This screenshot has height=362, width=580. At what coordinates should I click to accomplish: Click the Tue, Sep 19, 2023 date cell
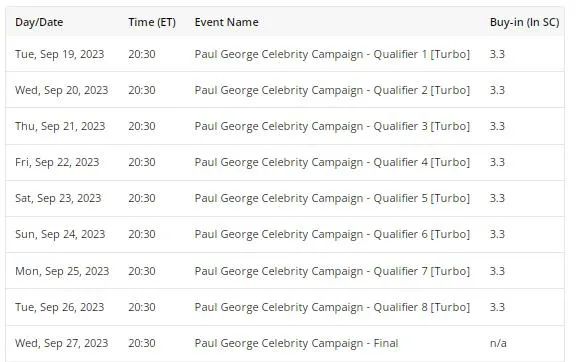(60, 54)
